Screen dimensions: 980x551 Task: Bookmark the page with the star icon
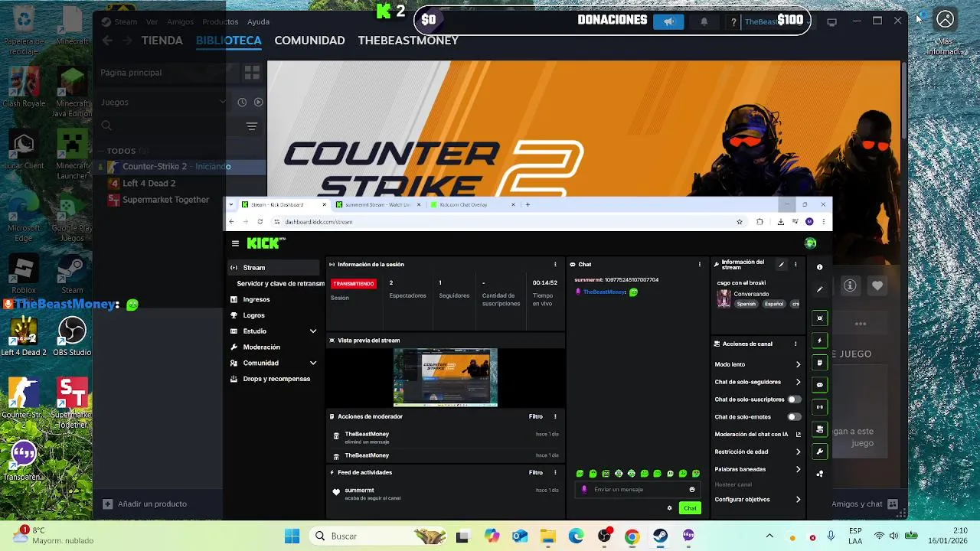tap(740, 222)
